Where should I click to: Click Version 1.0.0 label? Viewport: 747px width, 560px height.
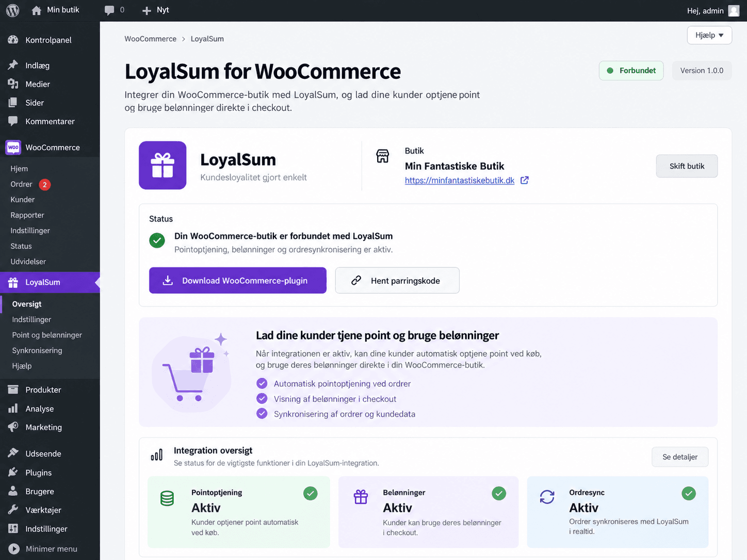(702, 71)
